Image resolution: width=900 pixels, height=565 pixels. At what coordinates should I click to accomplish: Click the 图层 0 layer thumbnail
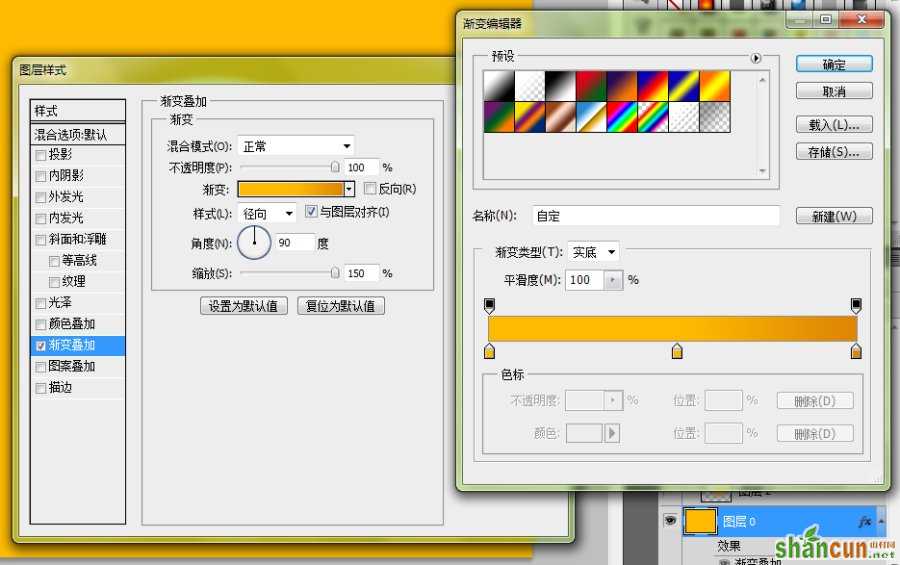(700, 521)
